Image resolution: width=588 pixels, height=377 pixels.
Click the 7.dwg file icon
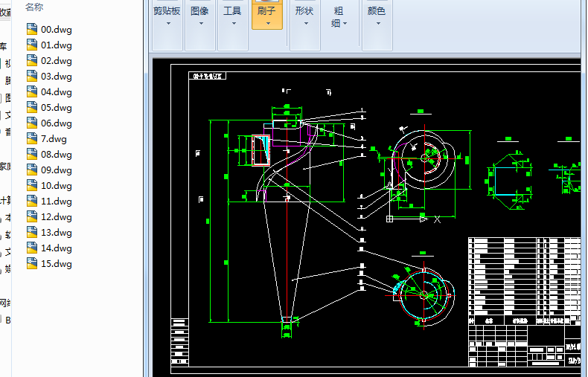(x=32, y=138)
